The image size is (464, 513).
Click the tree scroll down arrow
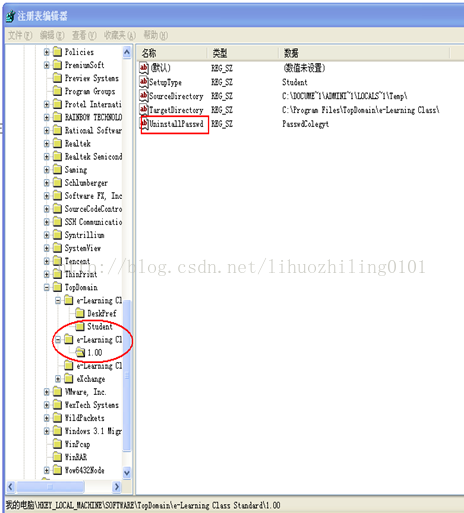[x=127, y=473]
